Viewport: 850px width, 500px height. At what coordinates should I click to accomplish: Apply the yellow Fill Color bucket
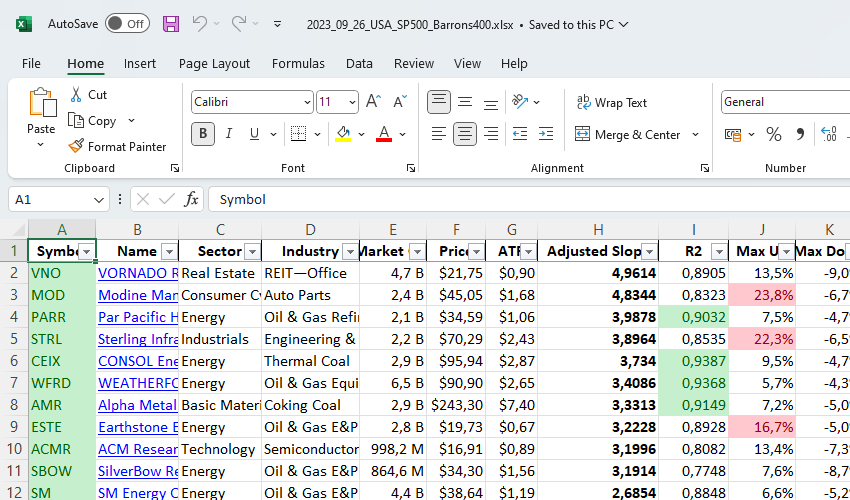(343, 134)
